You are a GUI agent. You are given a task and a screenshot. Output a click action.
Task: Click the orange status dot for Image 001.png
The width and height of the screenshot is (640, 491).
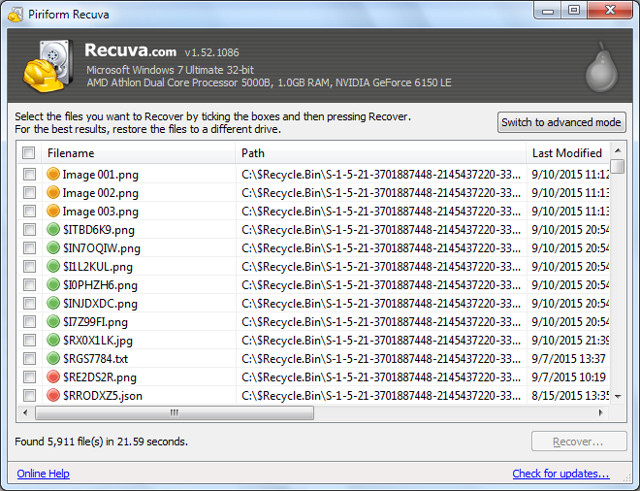click(53, 175)
